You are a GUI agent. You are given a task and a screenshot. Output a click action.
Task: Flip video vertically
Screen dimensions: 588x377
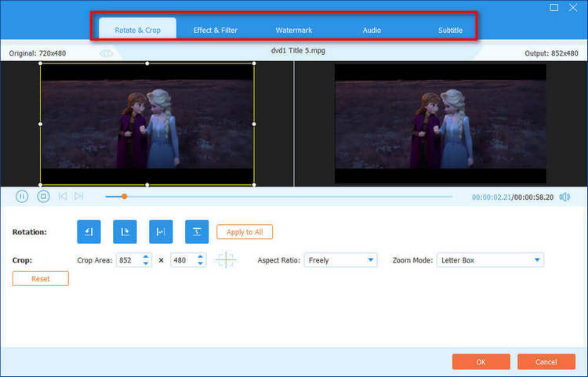click(x=197, y=232)
